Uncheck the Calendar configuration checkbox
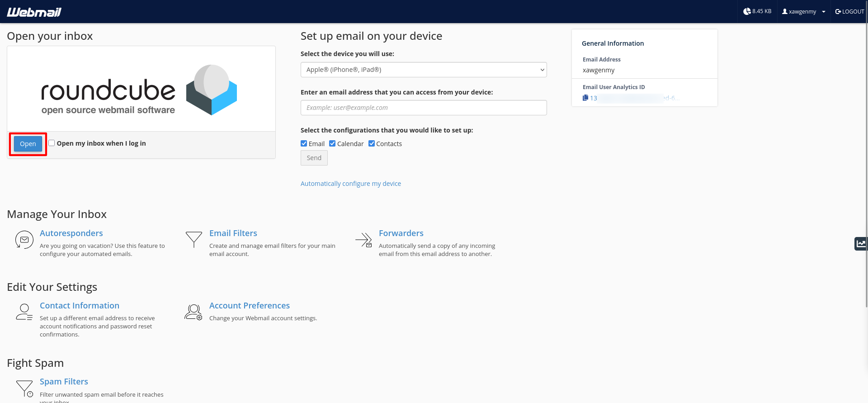 (332, 143)
